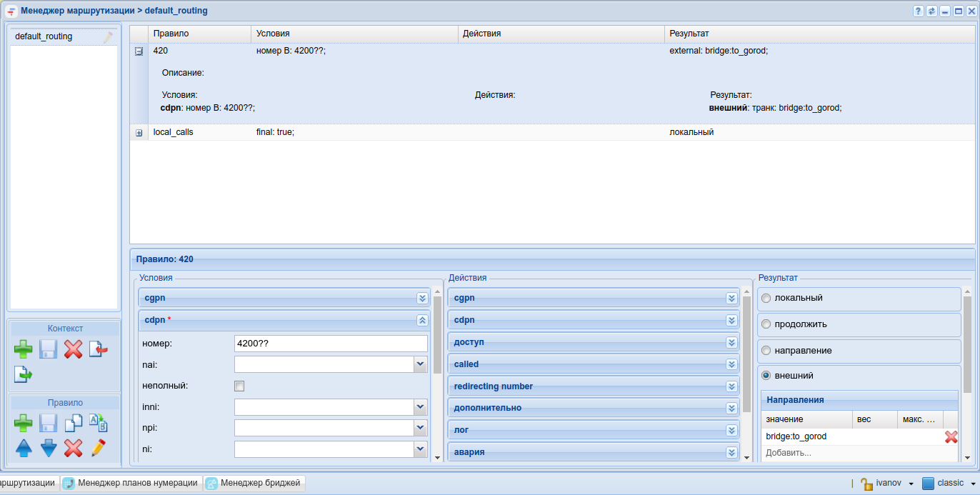Expand the cgpn conditions section
980x495 pixels.
[x=422, y=299]
